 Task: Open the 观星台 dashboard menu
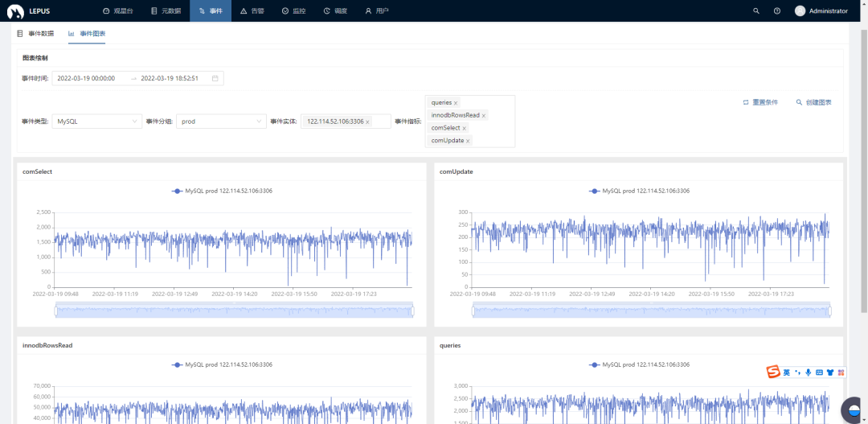(x=117, y=11)
